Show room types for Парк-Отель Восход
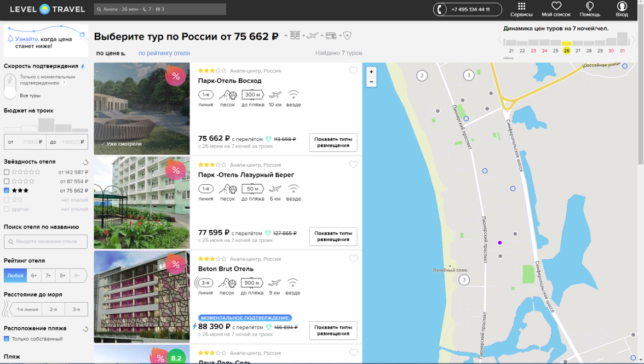Viewport: 644px width, 364px height. coord(333,143)
